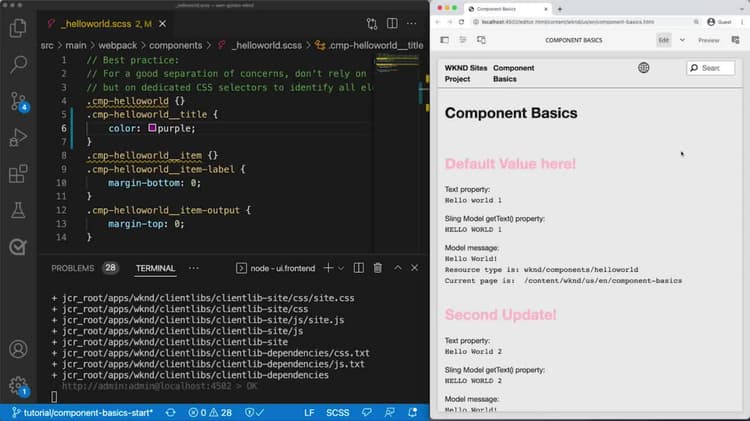750x421 pixels.
Task: Click the Synchronize Changes status icon
Action: pos(171,412)
